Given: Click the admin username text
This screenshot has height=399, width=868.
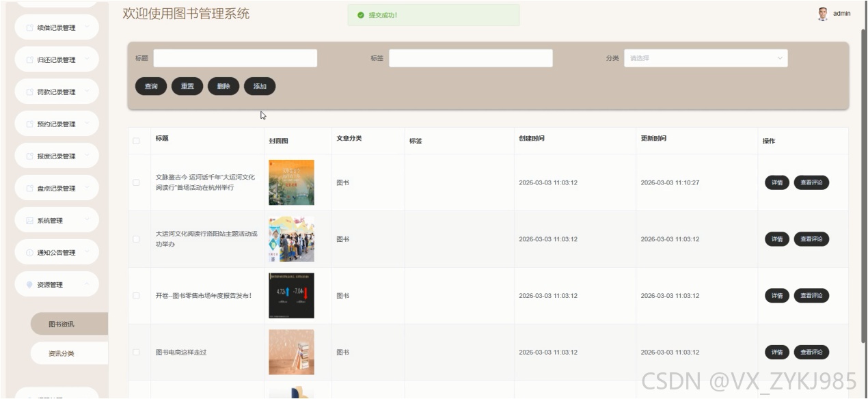Looking at the screenshot, I should coord(842,14).
